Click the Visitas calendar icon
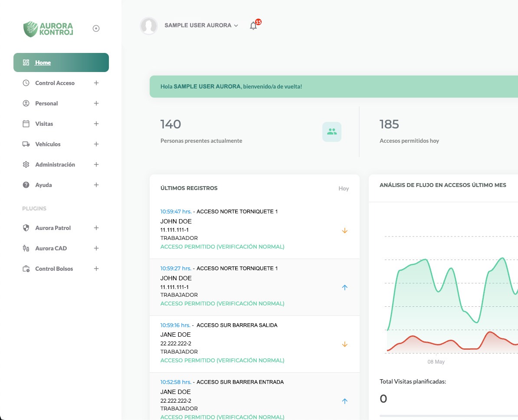This screenshot has width=518, height=420. tap(26, 124)
